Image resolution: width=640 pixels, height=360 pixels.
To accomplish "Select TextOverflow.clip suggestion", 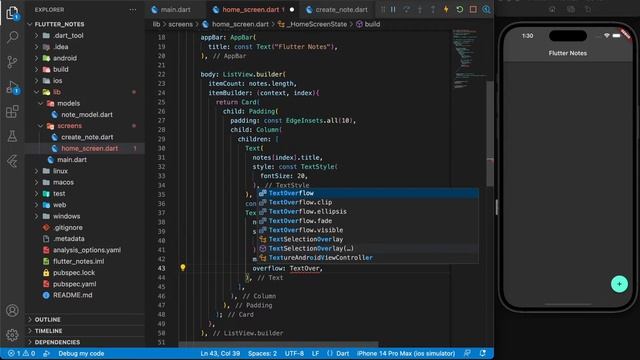I will pos(368,202).
